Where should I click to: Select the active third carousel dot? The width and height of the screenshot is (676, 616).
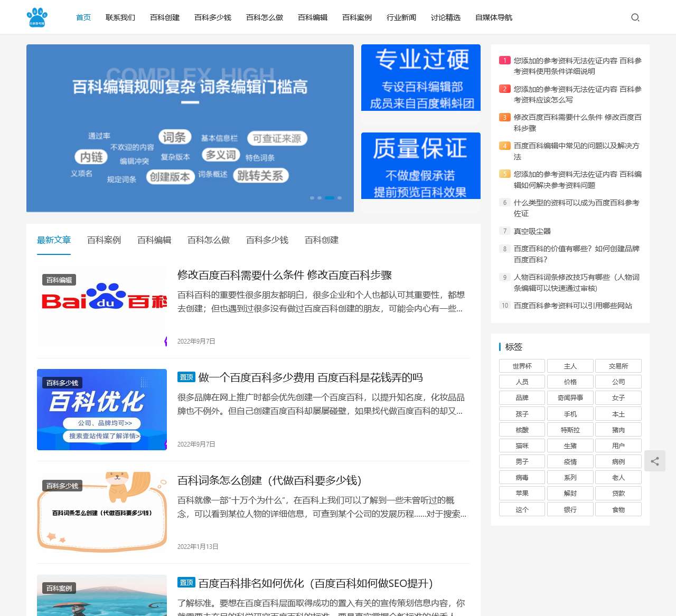(330, 198)
